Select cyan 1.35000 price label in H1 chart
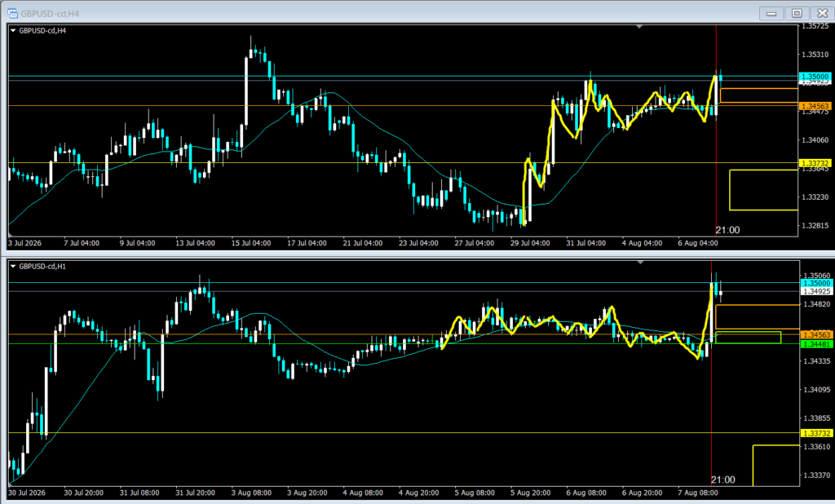 (816, 283)
